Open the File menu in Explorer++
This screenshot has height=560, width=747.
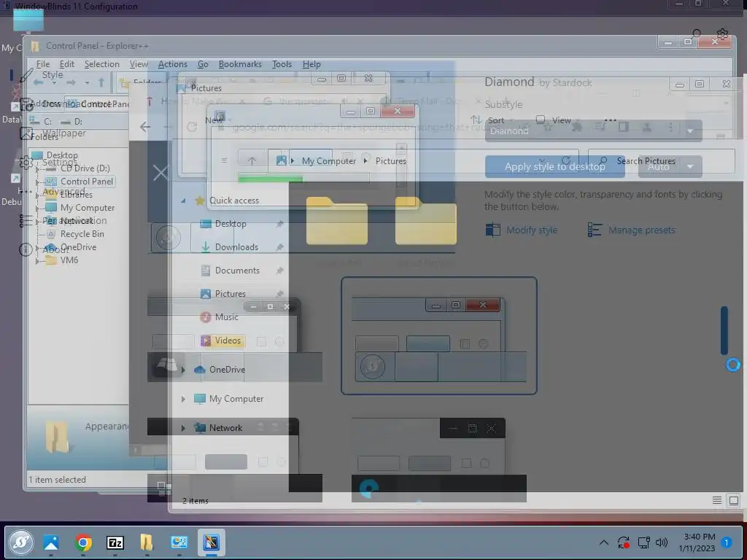[x=43, y=64]
